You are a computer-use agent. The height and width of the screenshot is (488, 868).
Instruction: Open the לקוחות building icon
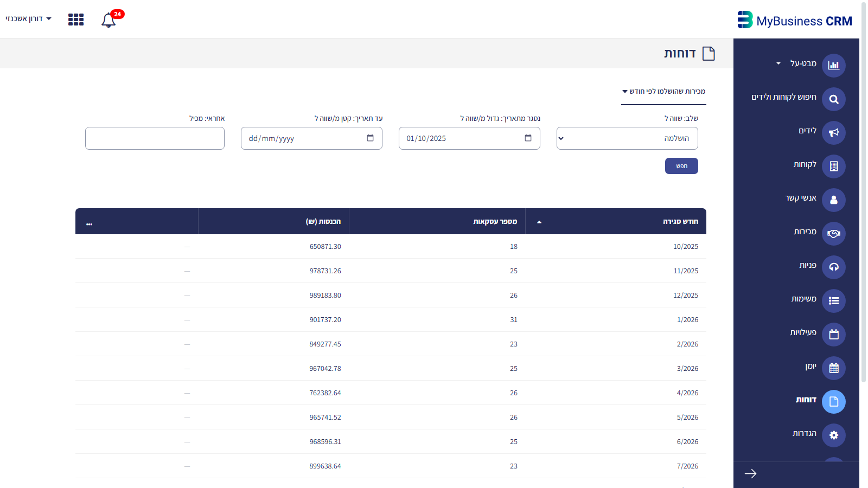click(834, 166)
